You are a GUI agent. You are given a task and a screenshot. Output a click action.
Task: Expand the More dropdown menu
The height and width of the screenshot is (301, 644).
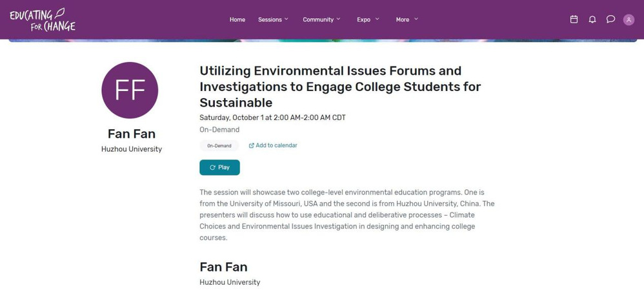tap(407, 19)
